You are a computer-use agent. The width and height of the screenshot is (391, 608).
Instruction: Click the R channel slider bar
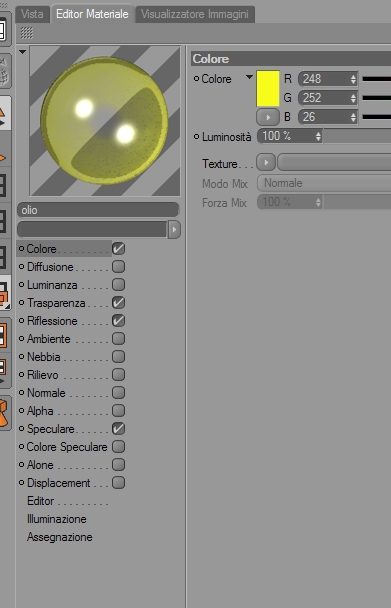pos(376,79)
